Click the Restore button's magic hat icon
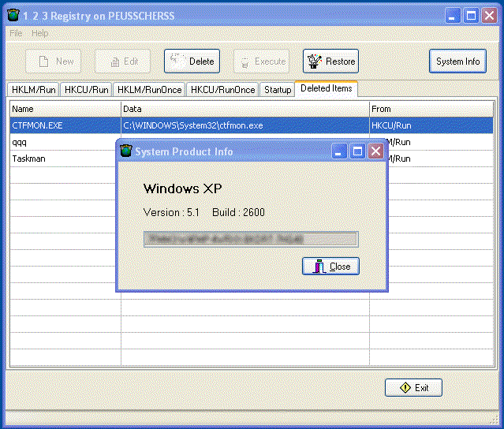The height and width of the screenshot is (429, 504). tap(315, 61)
